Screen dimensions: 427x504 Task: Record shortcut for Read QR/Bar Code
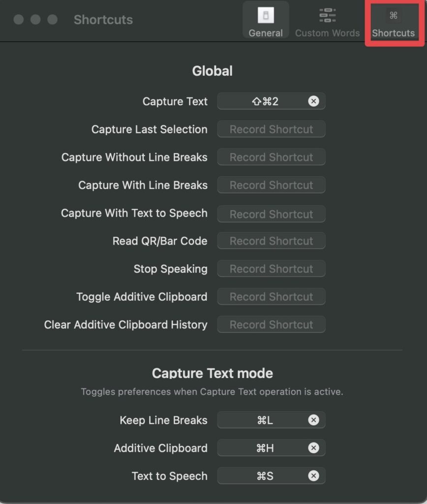[271, 241]
